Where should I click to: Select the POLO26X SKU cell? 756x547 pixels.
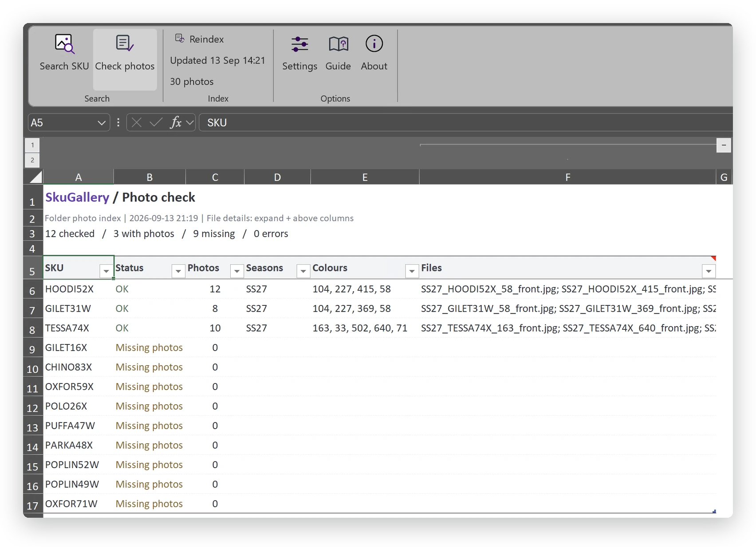pos(79,406)
